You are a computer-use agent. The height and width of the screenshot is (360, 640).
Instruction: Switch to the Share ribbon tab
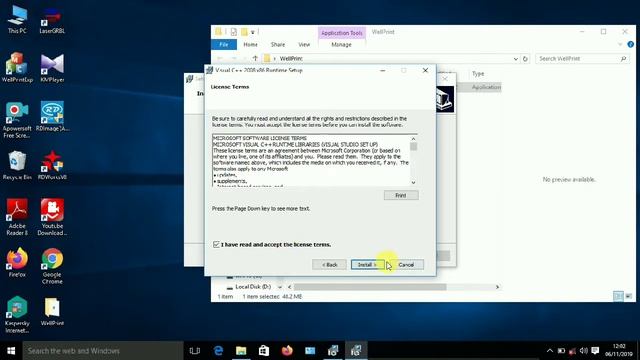(278, 44)
